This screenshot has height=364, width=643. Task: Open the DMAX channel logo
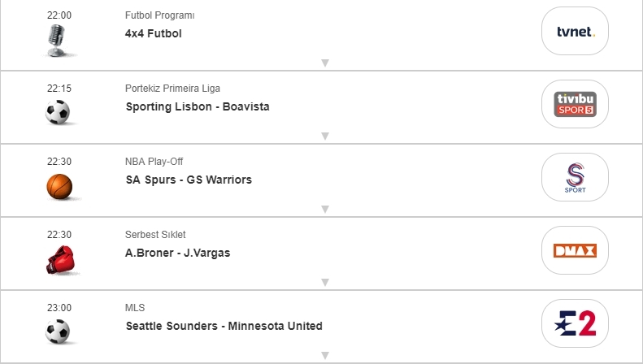coord(576,250)
